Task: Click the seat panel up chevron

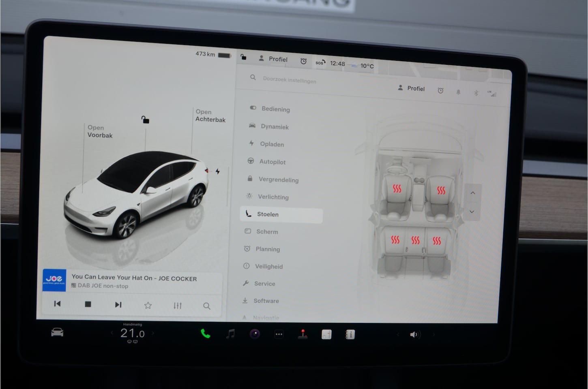Action: (x=472, y=193)
